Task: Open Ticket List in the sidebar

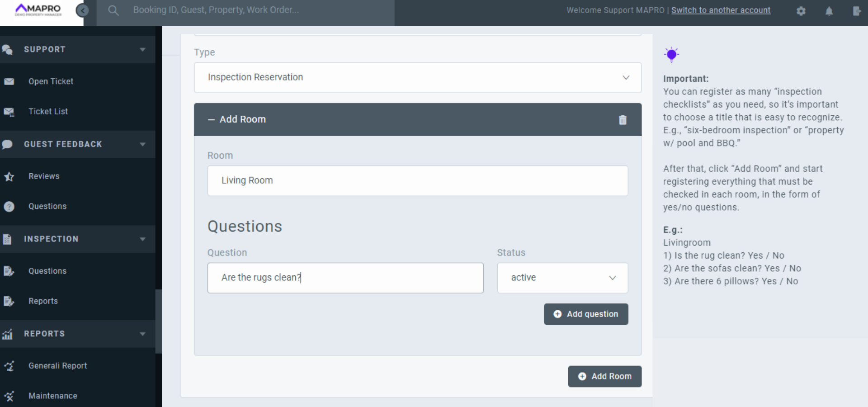Action: pos(48,111)
